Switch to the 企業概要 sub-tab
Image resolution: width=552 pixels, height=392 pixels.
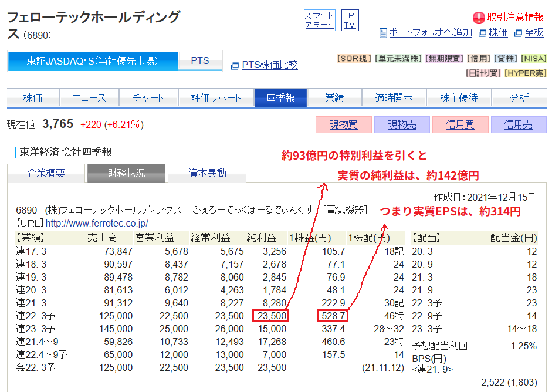pyautogui.click(x=46, y=173)
